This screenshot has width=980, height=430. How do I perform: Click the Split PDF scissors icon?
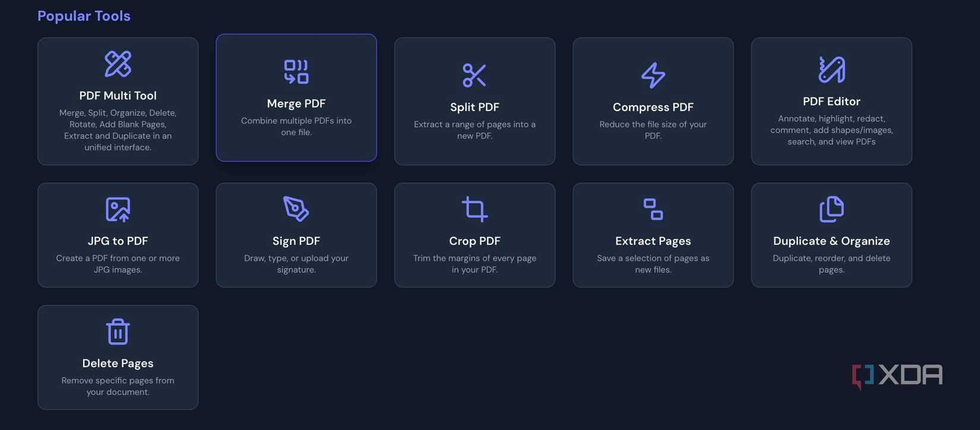(x=474, y=75)
